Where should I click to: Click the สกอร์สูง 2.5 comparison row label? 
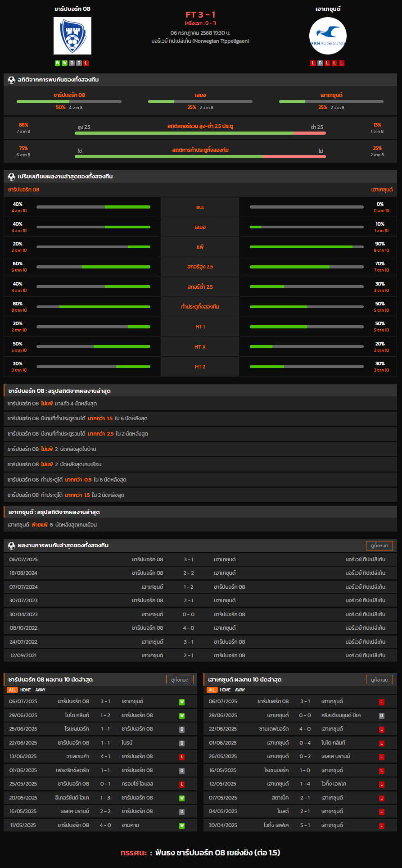click(x=200, y=267)
